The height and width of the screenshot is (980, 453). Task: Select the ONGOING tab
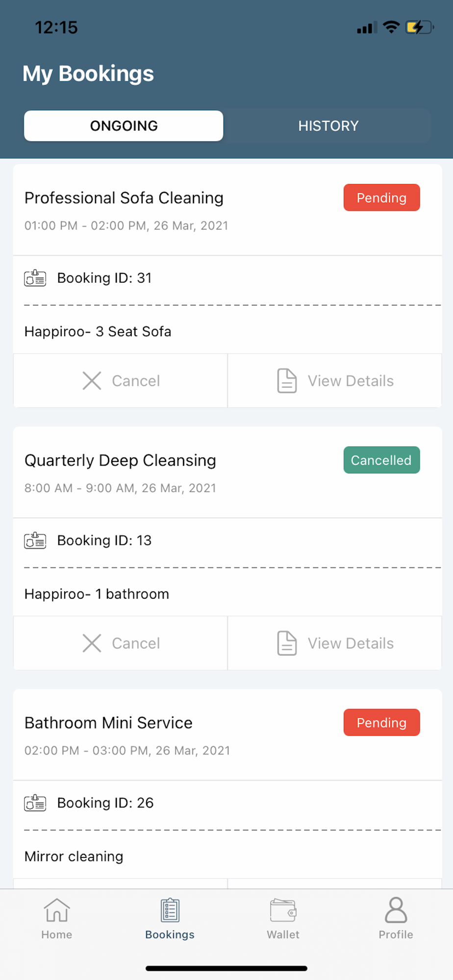point(124,126)
